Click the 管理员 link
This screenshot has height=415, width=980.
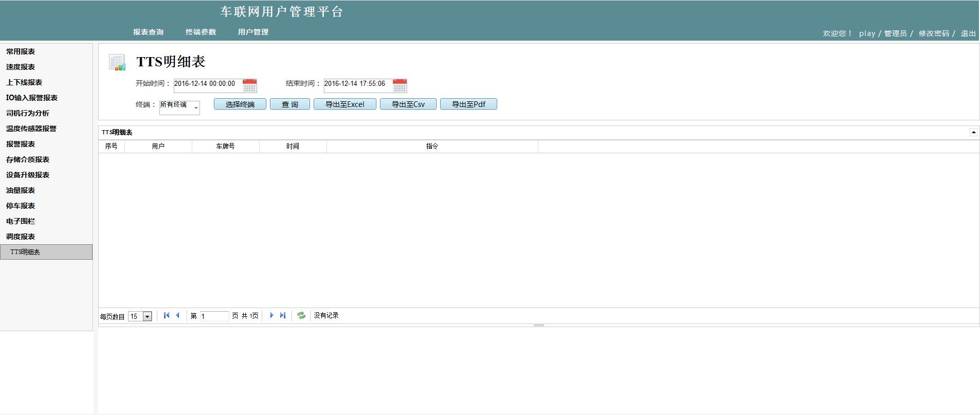pyautogui.click(x=895, y=33)
